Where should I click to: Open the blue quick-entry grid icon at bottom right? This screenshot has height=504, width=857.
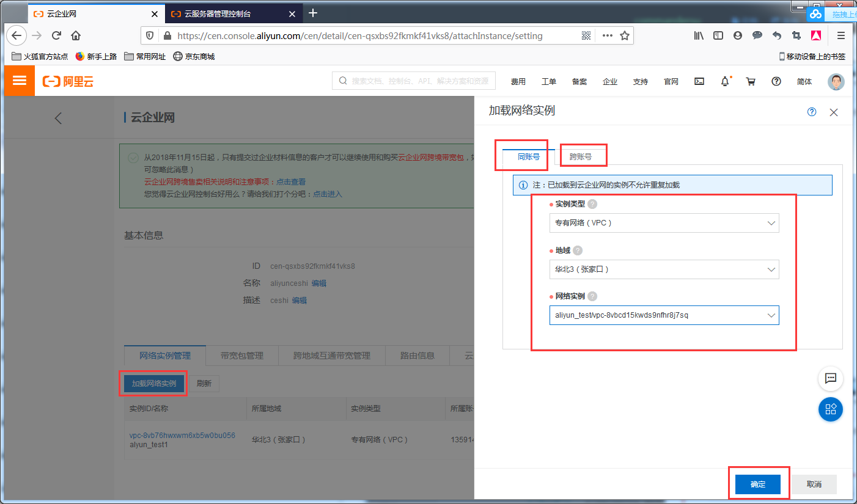click(x=830, y=410)
